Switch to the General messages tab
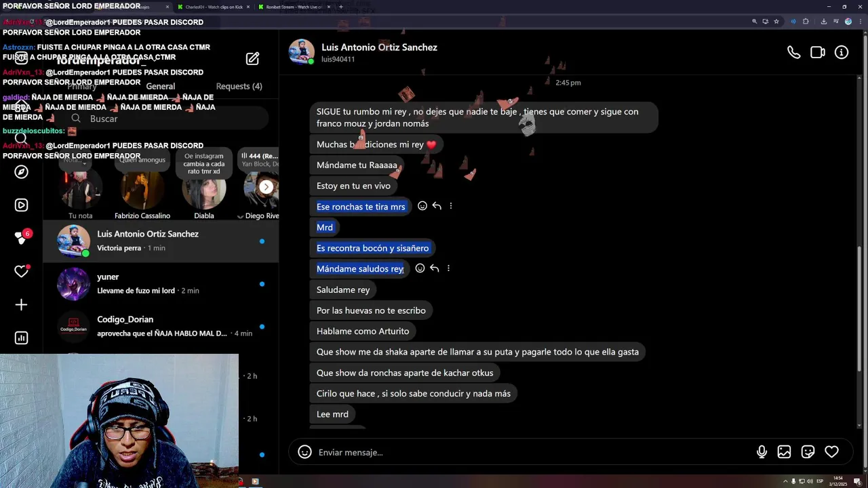Image resolution: width=868 pixels, height=488 pixels. (161, 86)
